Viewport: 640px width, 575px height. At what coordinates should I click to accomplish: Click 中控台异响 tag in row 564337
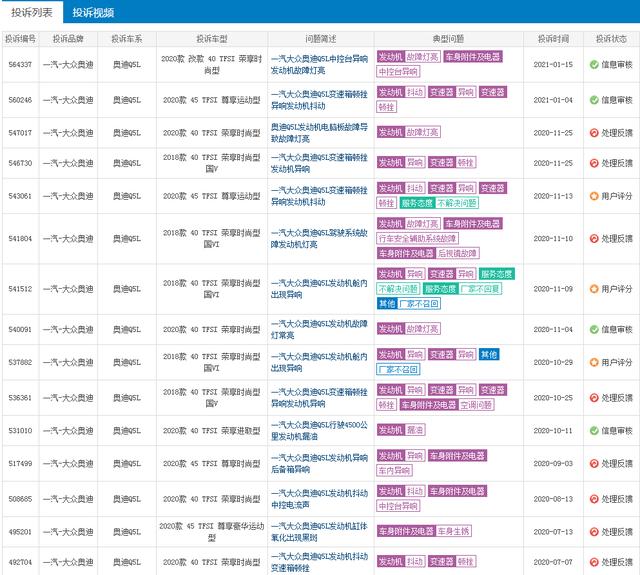[398, 72]
